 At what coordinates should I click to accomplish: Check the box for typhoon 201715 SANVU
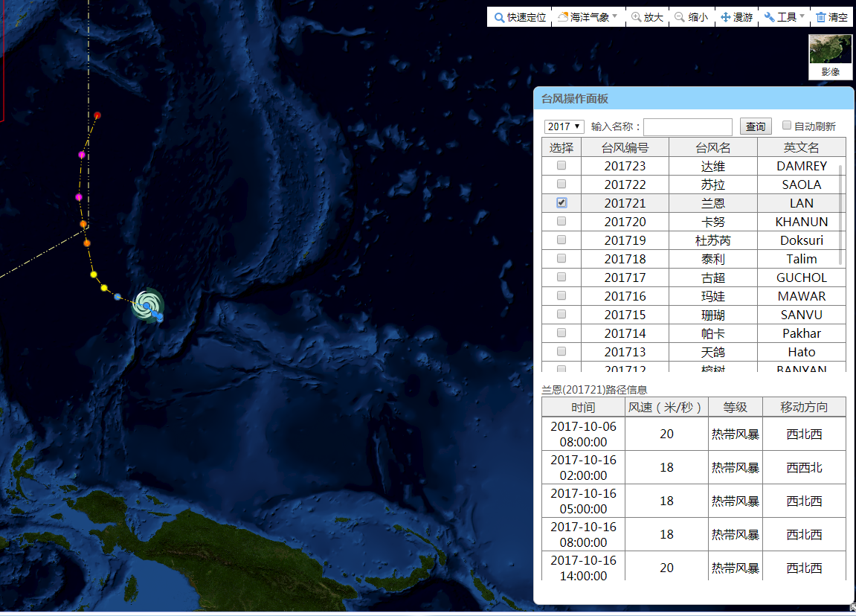[561, 314]
